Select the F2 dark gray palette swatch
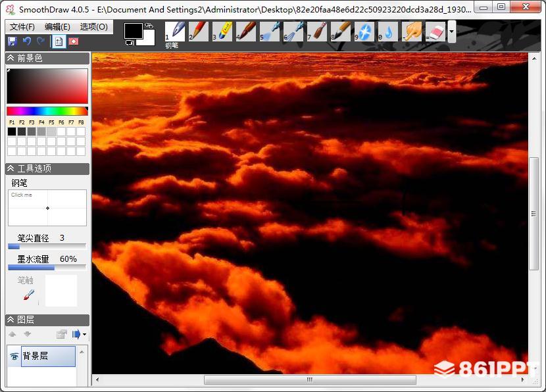Image resolution: width=546 pixels, height=392 pixels. 22,132
